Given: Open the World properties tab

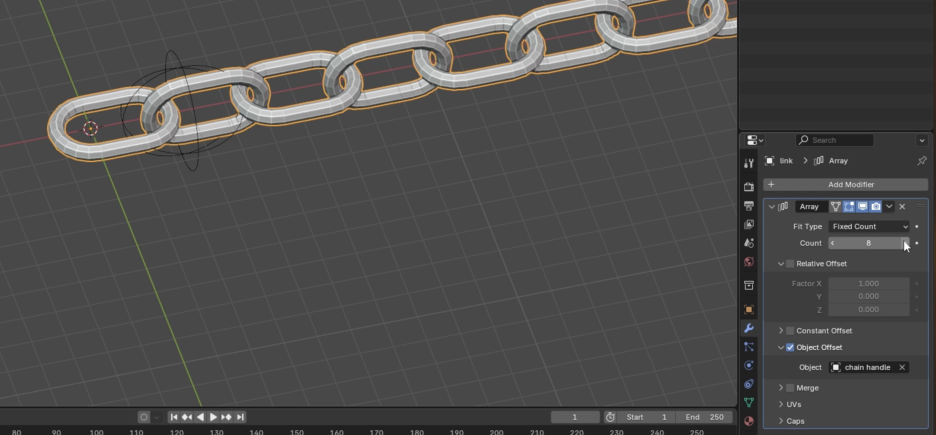Looking at the screenshot, I should (x=749, y=261).
